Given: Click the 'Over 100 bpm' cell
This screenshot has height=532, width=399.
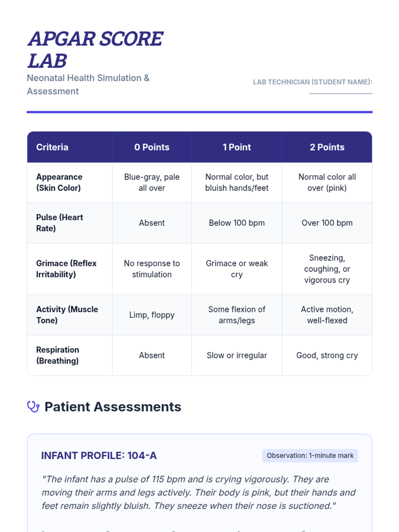Looking at the screenshot, I should pyautogui.click(x=327, y=223).
